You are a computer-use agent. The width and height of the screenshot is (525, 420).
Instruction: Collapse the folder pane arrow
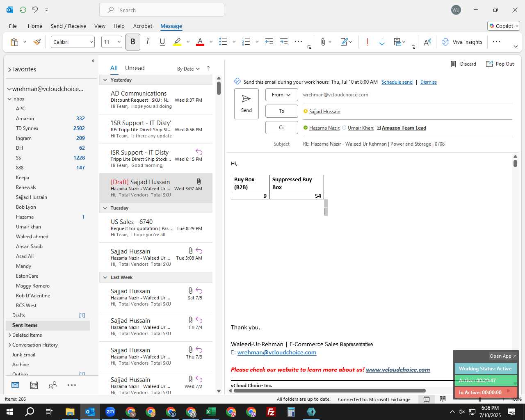[93, 61]
